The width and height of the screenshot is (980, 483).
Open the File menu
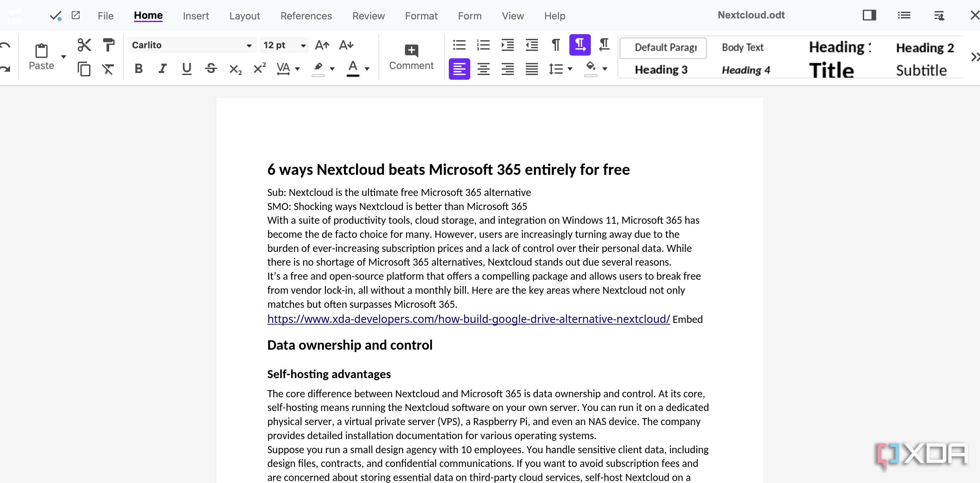coord(106,16)
